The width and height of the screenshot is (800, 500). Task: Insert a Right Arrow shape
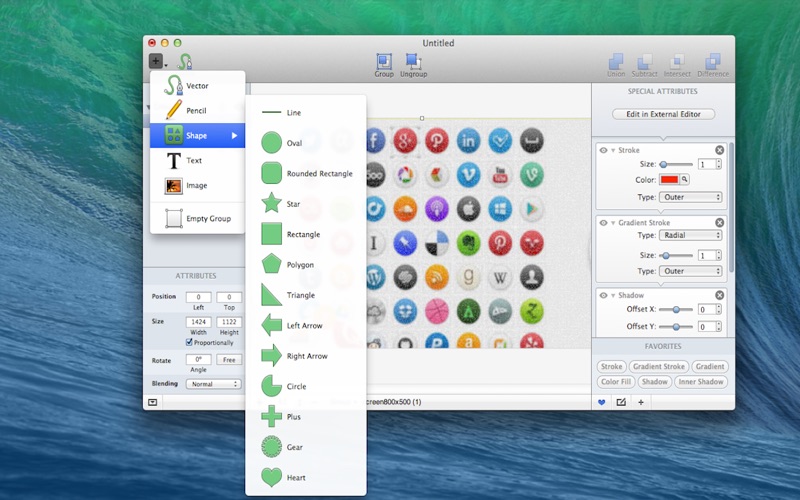coord(306,356)
